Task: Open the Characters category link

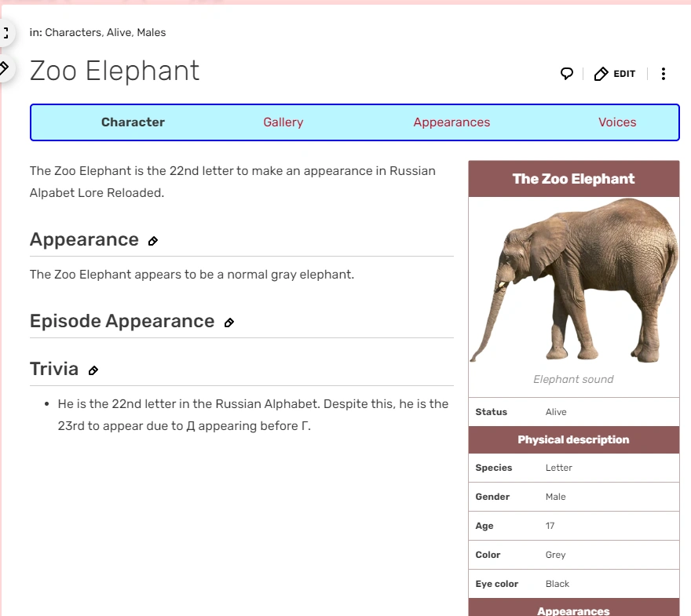Action: [x=73, y=33]
